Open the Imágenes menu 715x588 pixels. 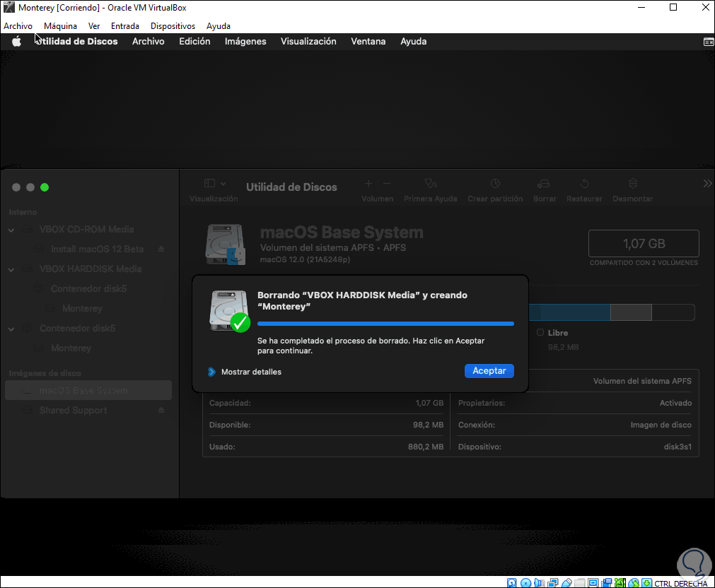click(x=245, y=42)
